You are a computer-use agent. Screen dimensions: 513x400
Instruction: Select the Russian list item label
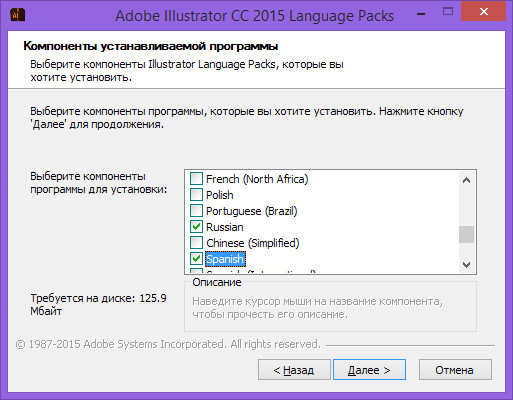[225, 227]
